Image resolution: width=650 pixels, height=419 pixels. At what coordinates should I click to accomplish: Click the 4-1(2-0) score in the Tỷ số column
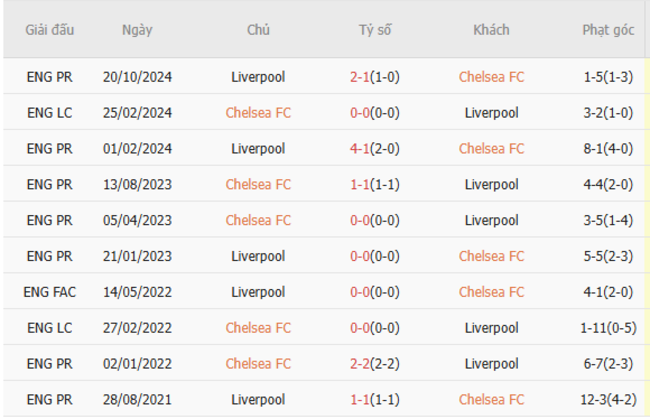pos(375,149)
